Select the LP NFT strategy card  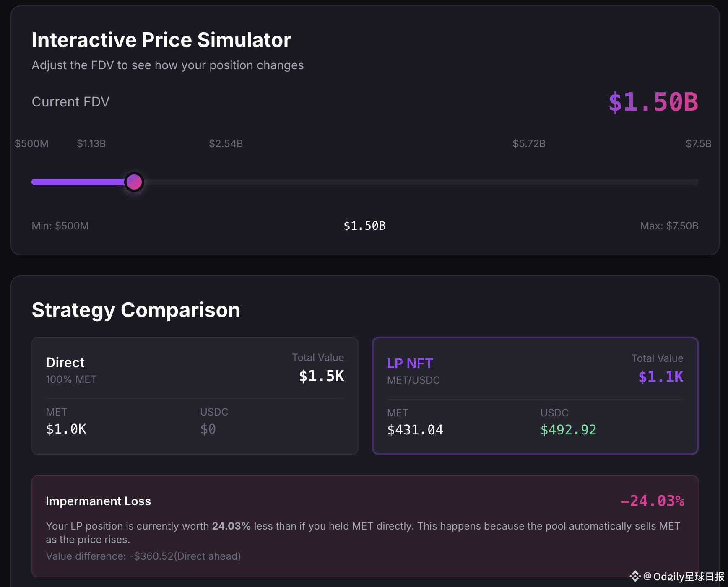tap(535, 395)
